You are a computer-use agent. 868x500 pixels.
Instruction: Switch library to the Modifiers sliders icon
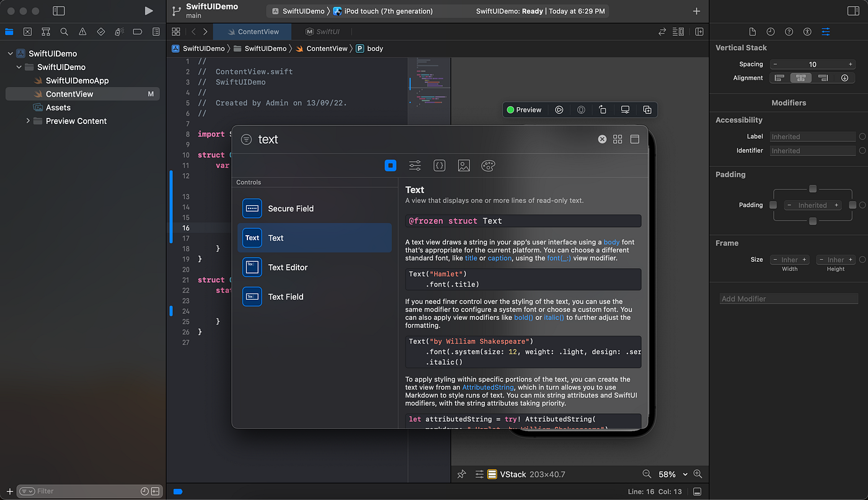(414, 165)
